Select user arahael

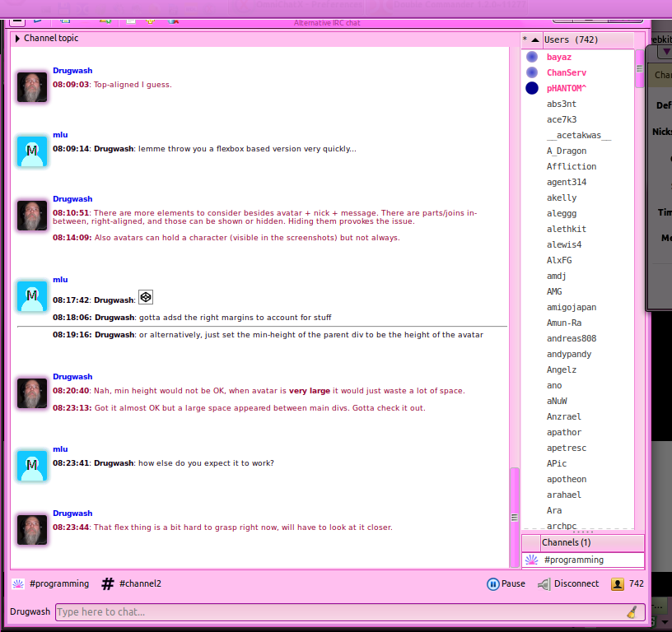tap(564, 495)
